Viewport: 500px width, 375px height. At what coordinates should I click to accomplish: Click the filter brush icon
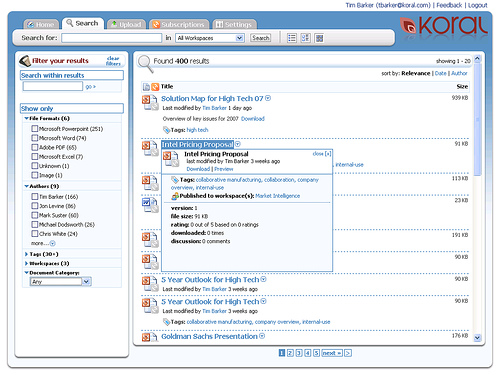coord(25,61)
